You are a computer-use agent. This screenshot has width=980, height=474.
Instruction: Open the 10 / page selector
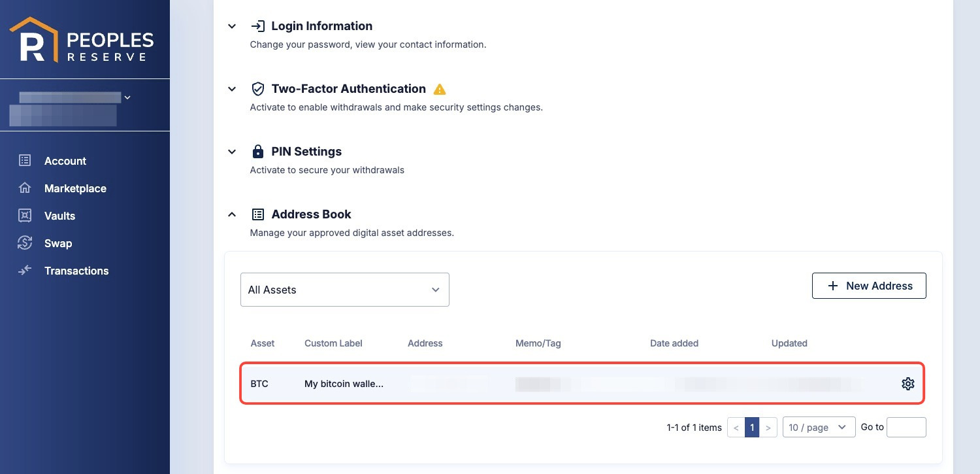pos(819,427)
